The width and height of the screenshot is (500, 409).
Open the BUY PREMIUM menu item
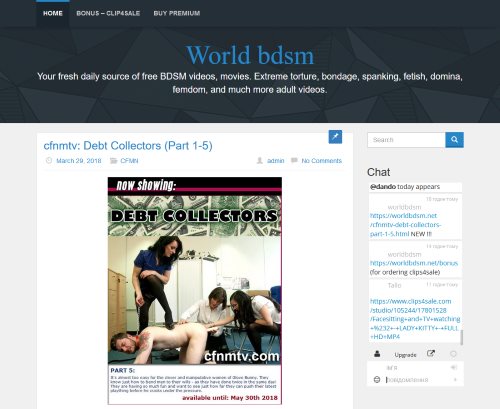(177, 13)
